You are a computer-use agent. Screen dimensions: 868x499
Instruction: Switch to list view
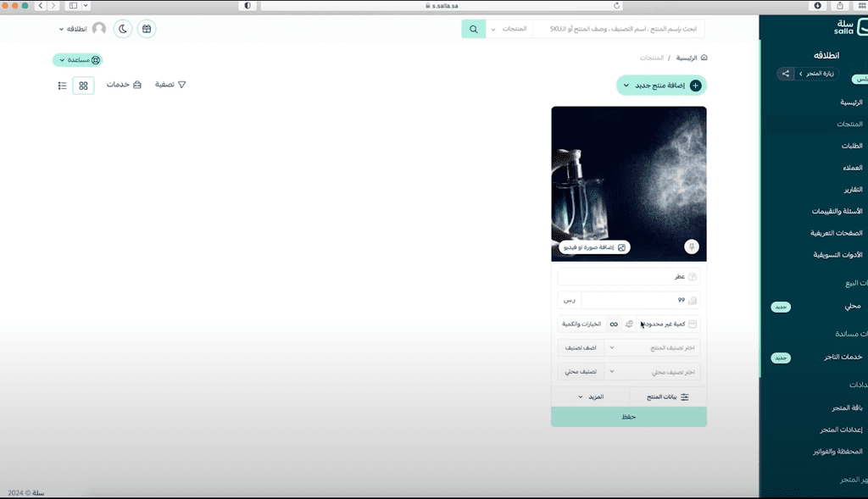click(x=62, y=86)
